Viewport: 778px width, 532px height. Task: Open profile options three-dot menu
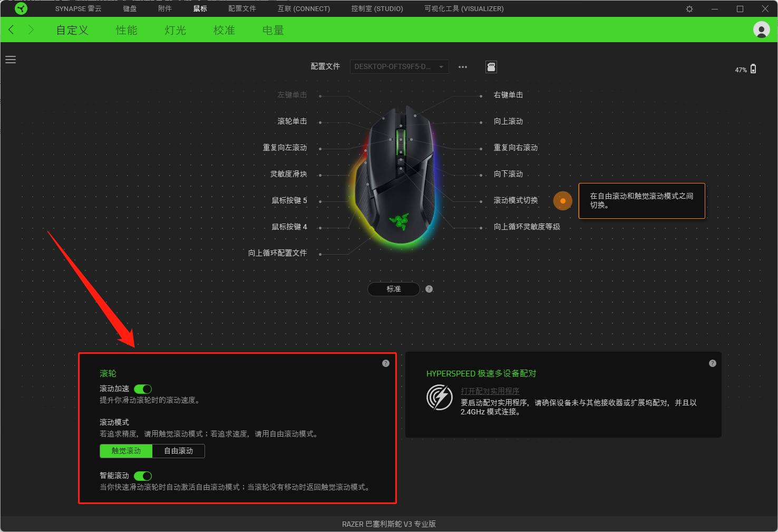463,67
